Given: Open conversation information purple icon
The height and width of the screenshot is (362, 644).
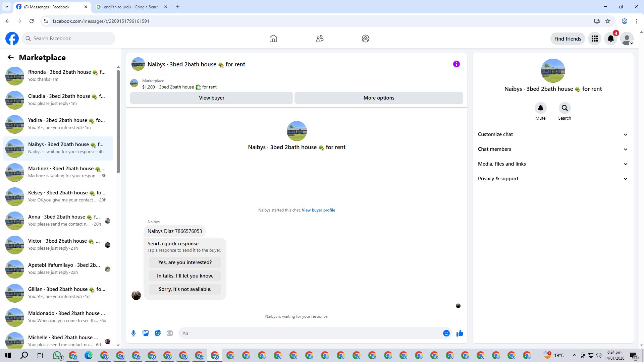Looking at the screenshot, I should coord(456,64).
